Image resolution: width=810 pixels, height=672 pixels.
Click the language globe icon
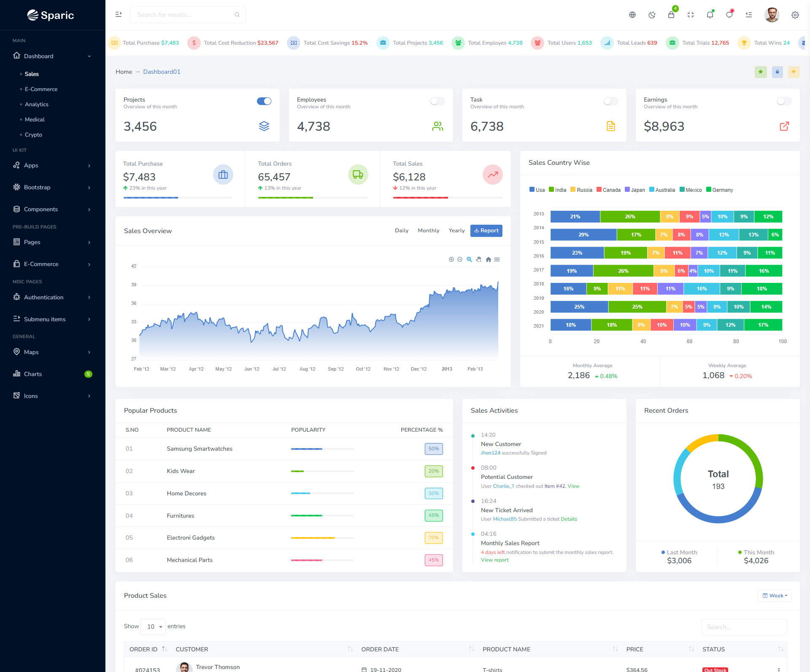632,15
